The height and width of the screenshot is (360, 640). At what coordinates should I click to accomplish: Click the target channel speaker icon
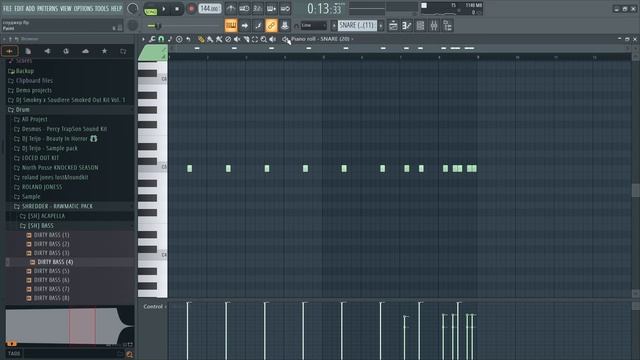point(285,39)
